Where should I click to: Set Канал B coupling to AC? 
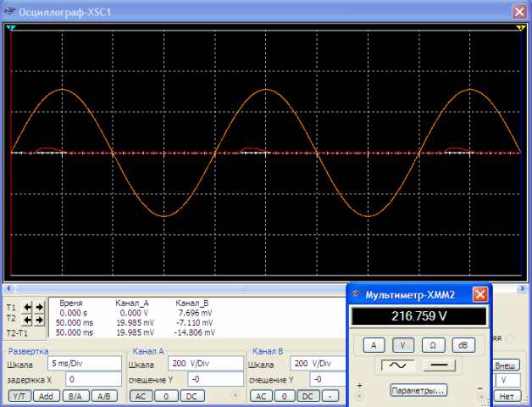[x=261, y=396]
